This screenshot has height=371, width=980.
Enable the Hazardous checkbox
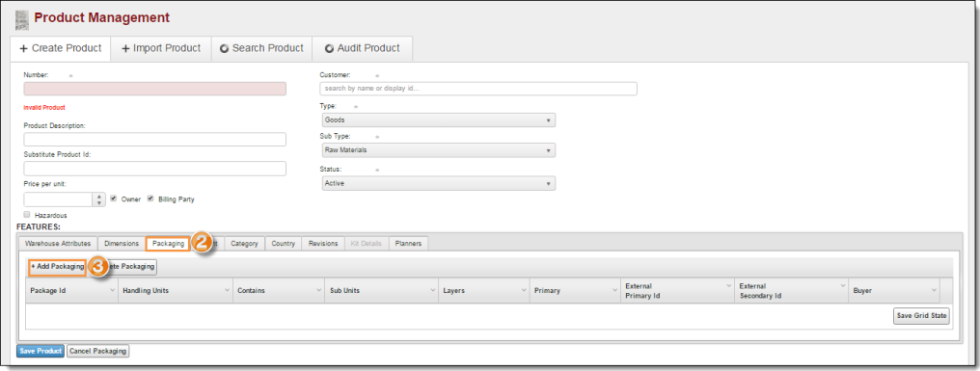click(x=27, y=214)
